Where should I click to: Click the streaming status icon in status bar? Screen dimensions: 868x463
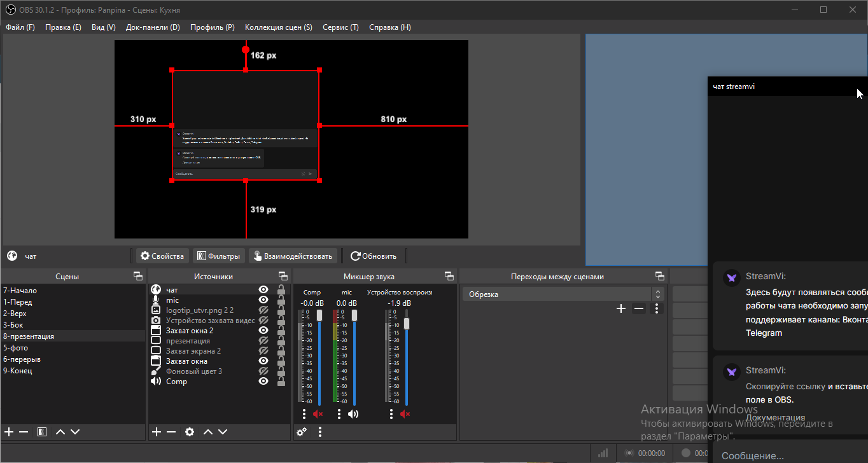pos(629,453)
